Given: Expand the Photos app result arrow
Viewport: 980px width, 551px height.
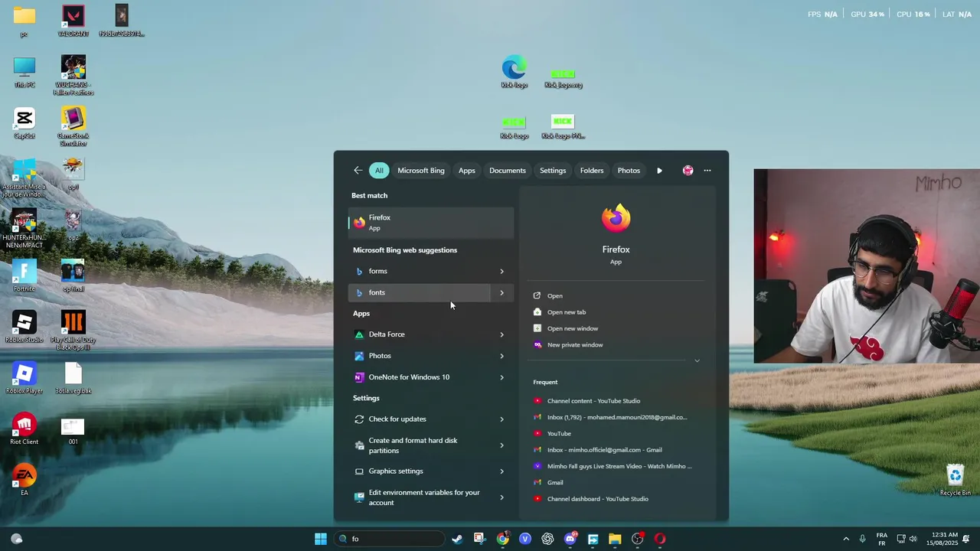Looking at the screenshot, I should pos(502,356).
